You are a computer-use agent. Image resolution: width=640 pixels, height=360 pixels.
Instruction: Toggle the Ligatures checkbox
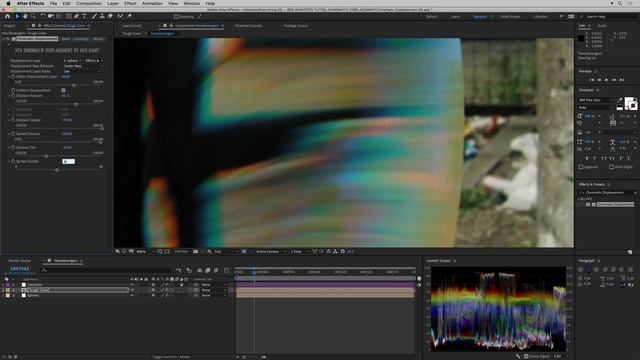point(581,167)
